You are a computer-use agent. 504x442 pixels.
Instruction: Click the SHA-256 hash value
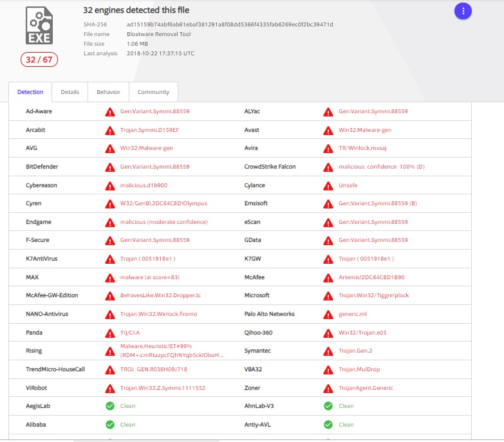point(230,24)
